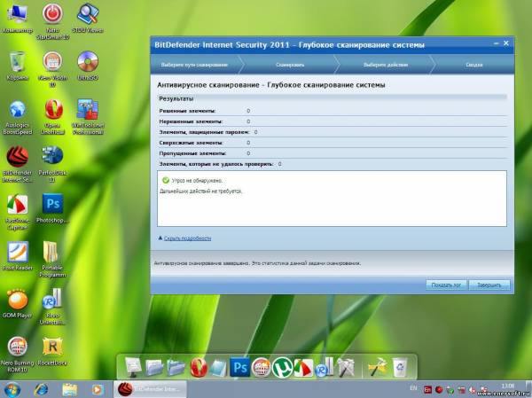Open the media player icon in the taskbar
Image resolution: width=532 pixels, height=398 pixels.
(97, 389)
